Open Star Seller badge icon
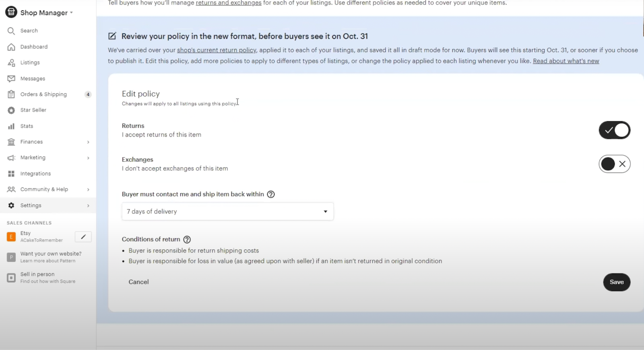This screenshot has height=350, width=644. point(11,110)
